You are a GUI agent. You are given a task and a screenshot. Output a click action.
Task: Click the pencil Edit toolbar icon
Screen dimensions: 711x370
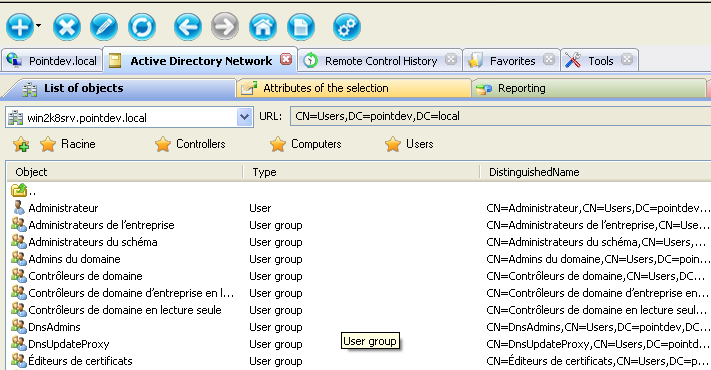pos(104,27)
